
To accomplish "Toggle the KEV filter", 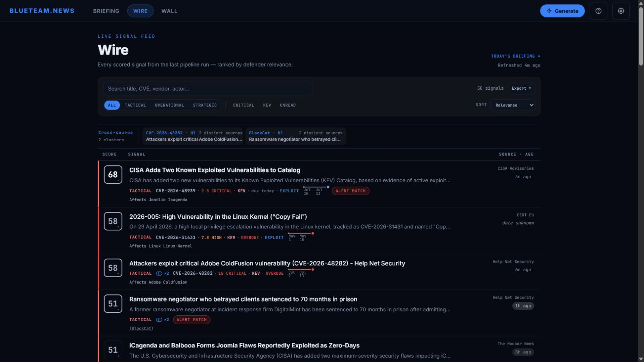I will [267, 105].
